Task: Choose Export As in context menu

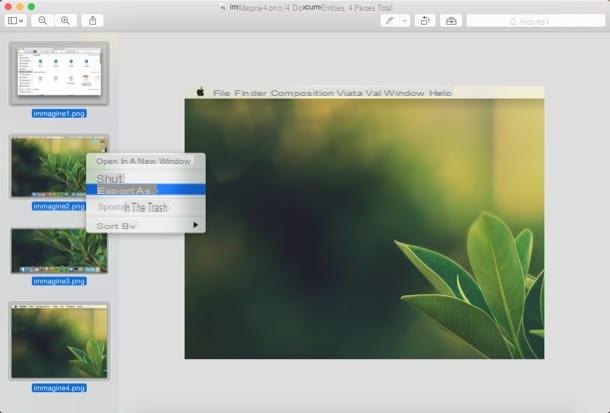Action: pos(145,189)
